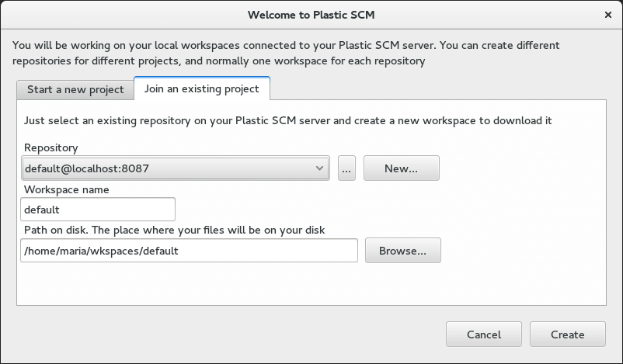Open the Repository dropdown list
This screenshot has width=623, height=364.
pyautogui.click(x=176, y=168)
